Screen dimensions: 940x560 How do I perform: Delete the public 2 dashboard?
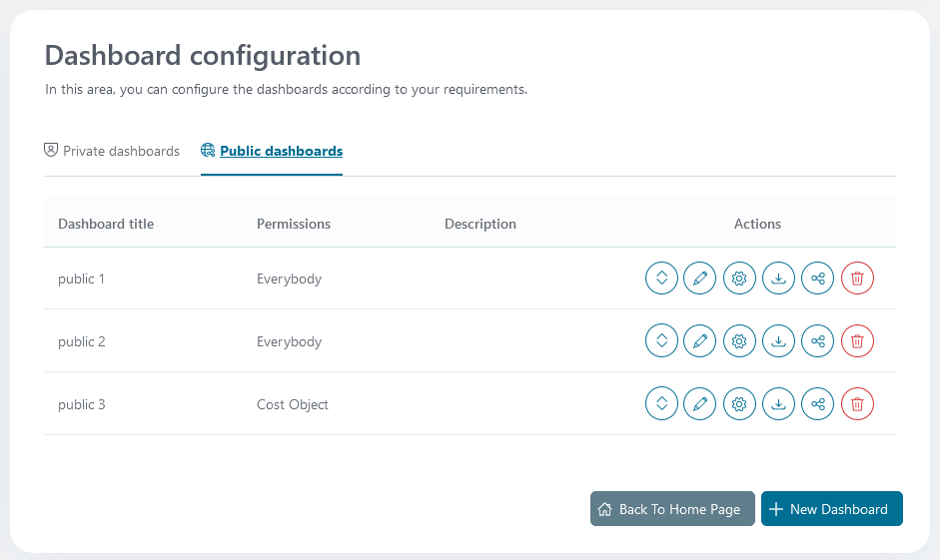(857, 341)
